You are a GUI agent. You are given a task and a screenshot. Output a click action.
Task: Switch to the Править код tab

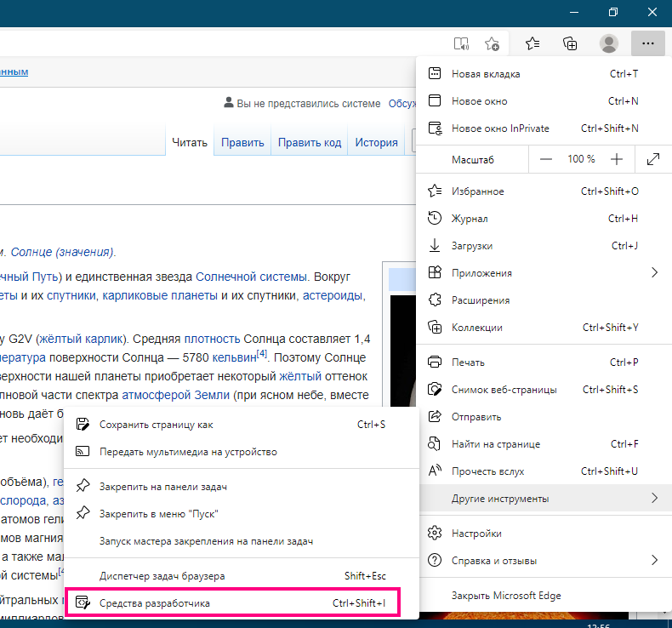309,143
